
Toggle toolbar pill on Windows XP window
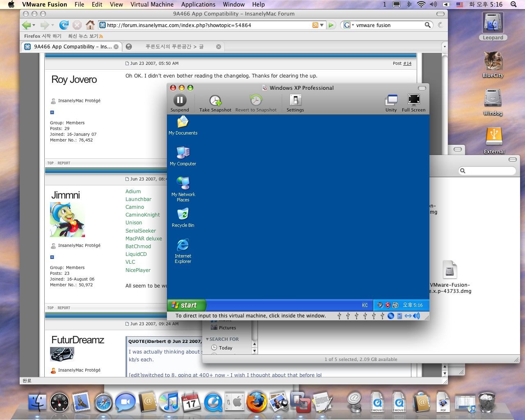pyautogui.click(x=422, y=88)
